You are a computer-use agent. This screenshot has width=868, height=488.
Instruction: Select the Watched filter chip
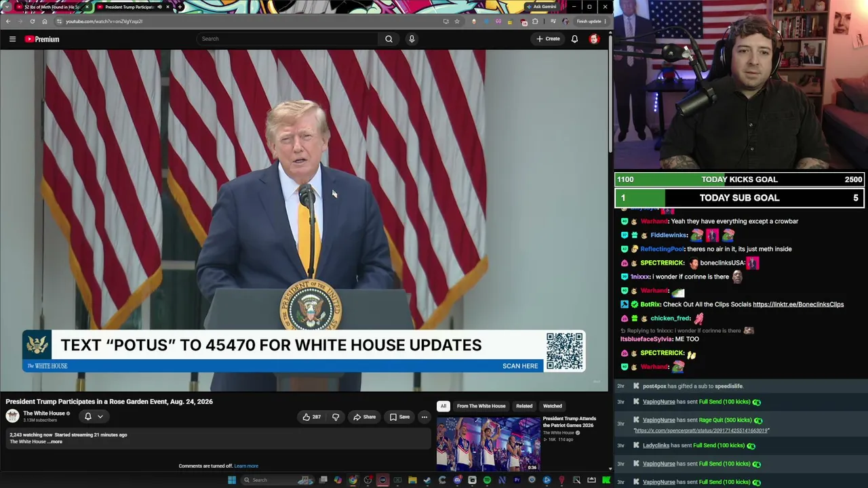[552, 406]
